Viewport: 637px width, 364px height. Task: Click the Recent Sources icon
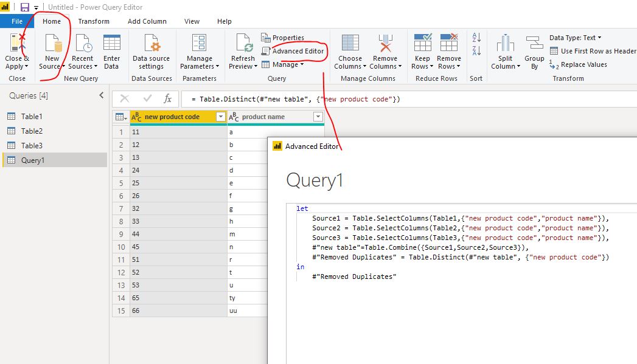tap(83, 43)
